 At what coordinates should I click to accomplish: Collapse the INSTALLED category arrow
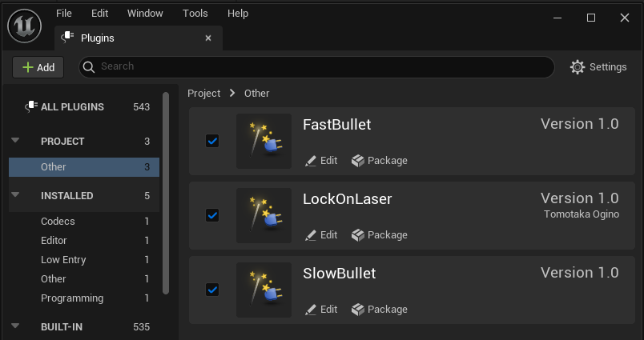15,195
